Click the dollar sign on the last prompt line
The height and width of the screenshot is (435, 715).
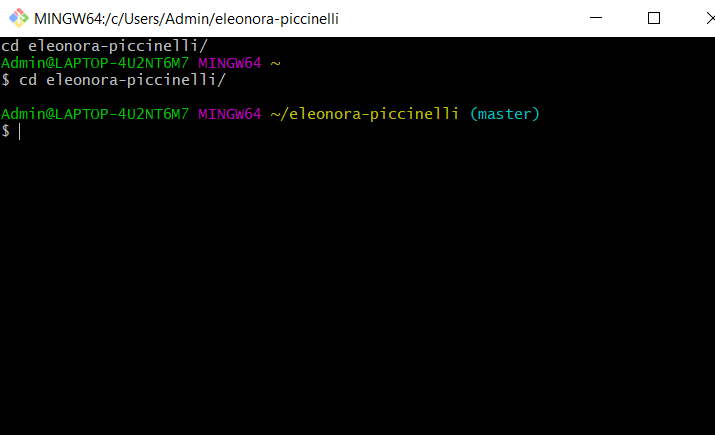point(5,131)
